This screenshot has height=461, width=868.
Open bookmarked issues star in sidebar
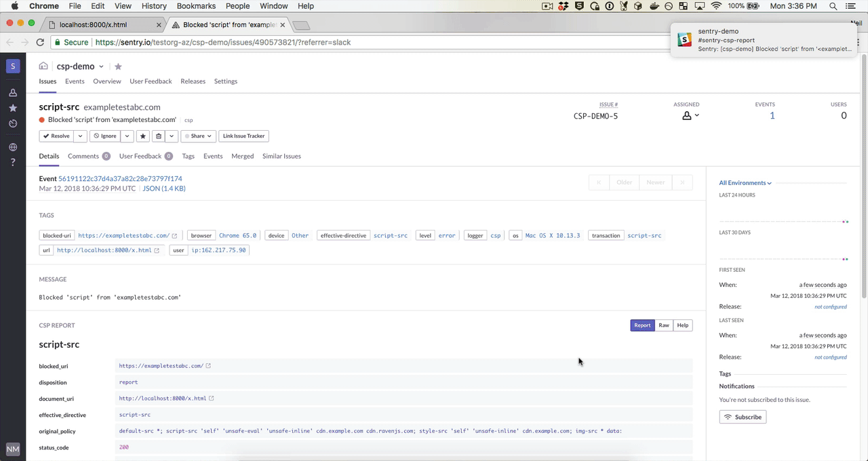tap(13, 108)
